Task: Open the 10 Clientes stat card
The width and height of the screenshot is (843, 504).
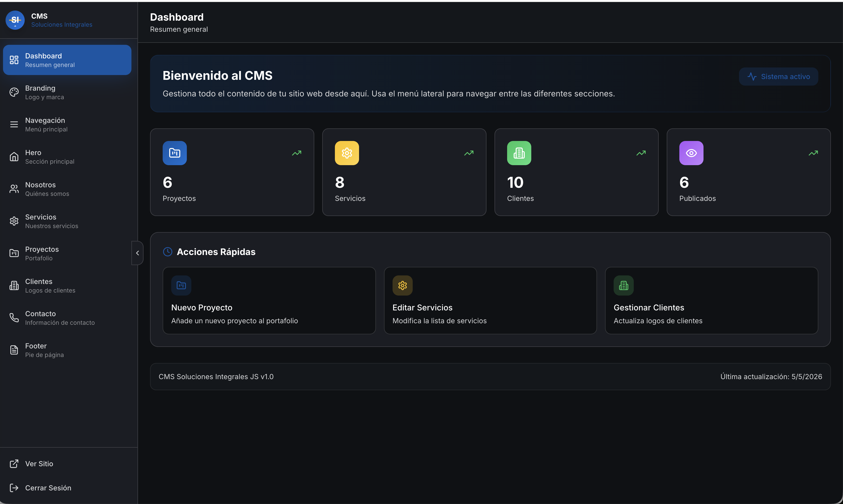Action: 576,172
